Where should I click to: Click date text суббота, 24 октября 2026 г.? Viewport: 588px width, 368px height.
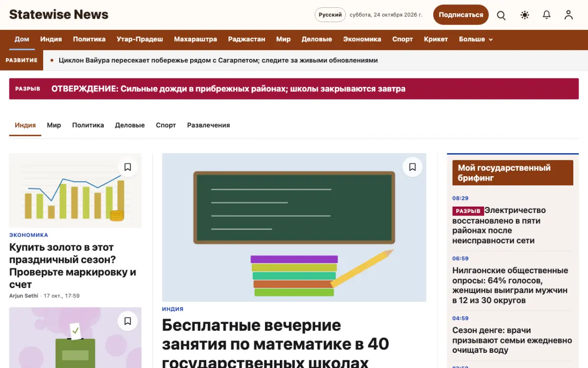386,15
